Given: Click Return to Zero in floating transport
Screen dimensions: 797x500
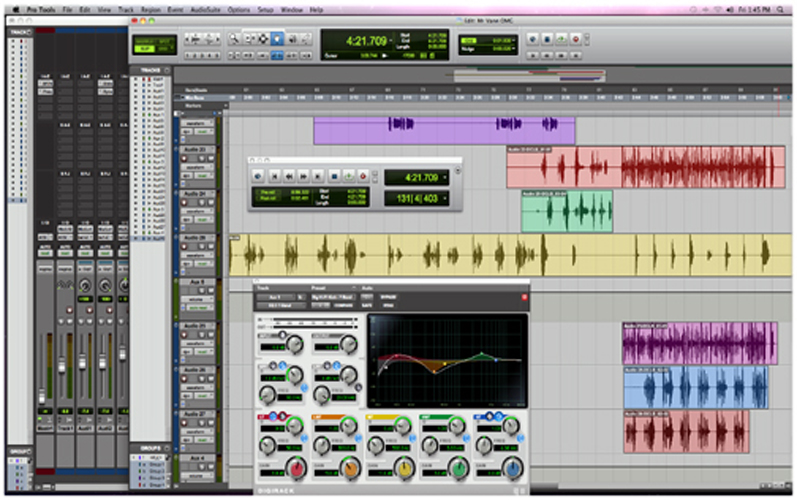Looking at the screenshot, I should point(274,176).
